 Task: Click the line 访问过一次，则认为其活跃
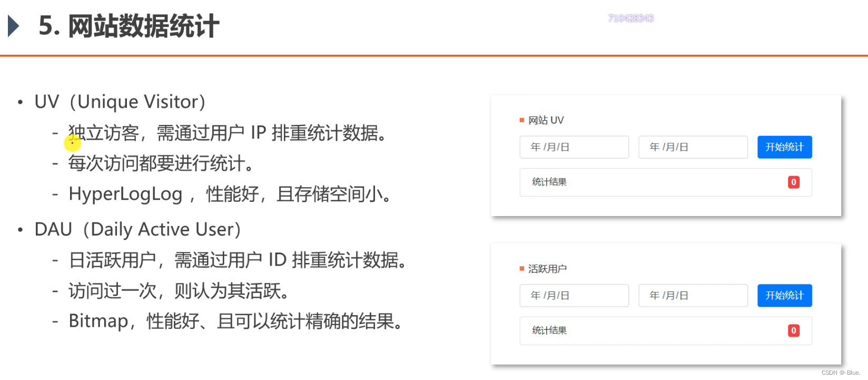[179, 290]
